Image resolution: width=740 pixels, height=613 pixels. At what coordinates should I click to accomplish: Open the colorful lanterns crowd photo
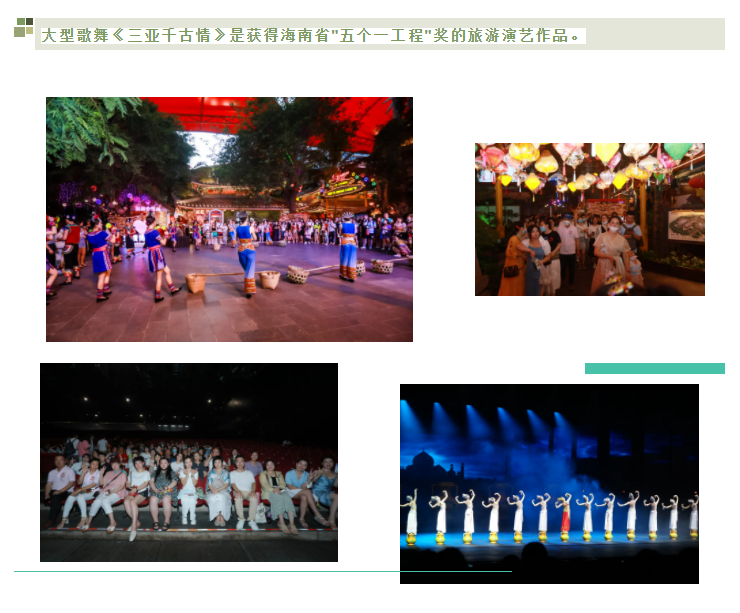[x=589, y=219]
